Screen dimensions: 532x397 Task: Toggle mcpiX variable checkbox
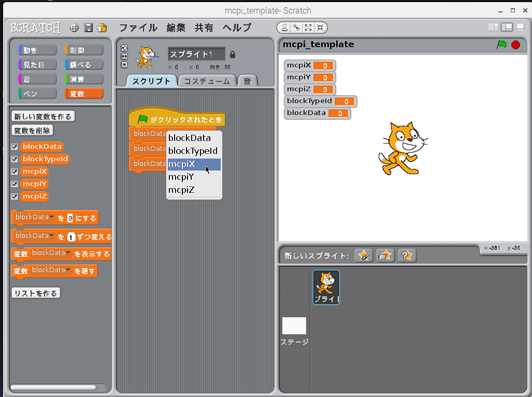[14, 171]
